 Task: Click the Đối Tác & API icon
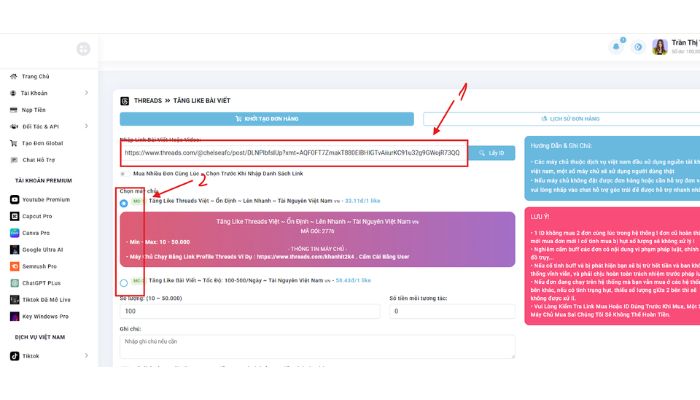14,126
